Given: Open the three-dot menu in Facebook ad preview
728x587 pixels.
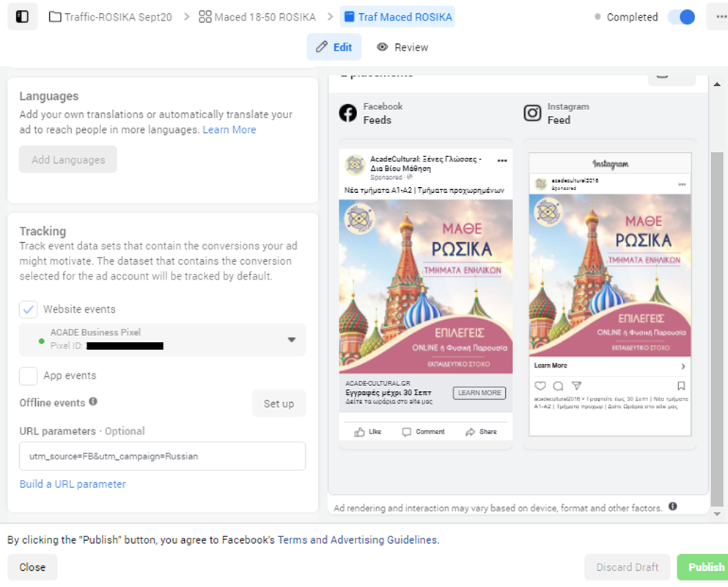Looking at the screenshot, I should 502,160.
